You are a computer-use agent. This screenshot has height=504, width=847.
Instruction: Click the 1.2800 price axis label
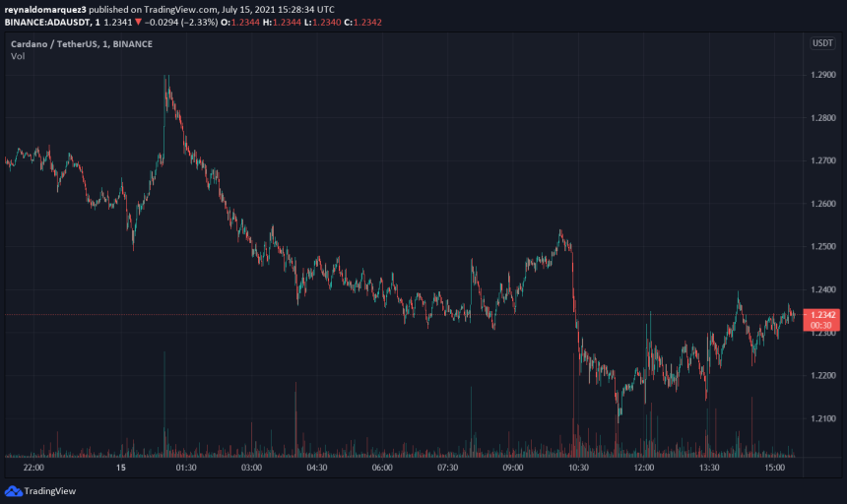click(822, 118)
